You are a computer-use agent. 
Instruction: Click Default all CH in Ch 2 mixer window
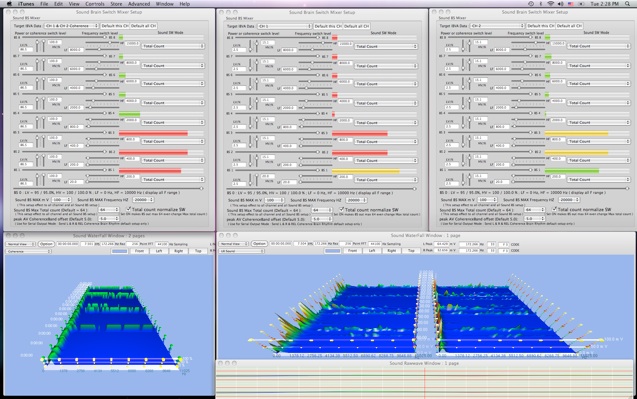coord(569,26)
